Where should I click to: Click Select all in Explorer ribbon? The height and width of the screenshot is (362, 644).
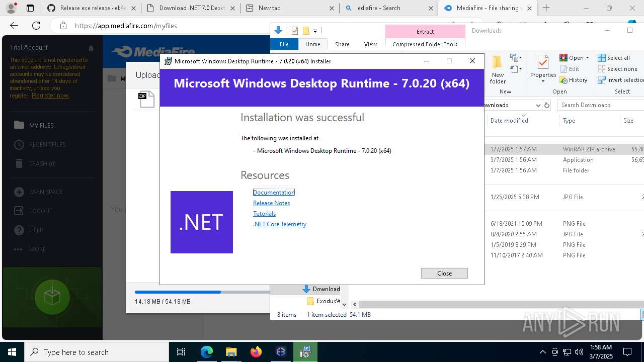(x=614, y=58)
